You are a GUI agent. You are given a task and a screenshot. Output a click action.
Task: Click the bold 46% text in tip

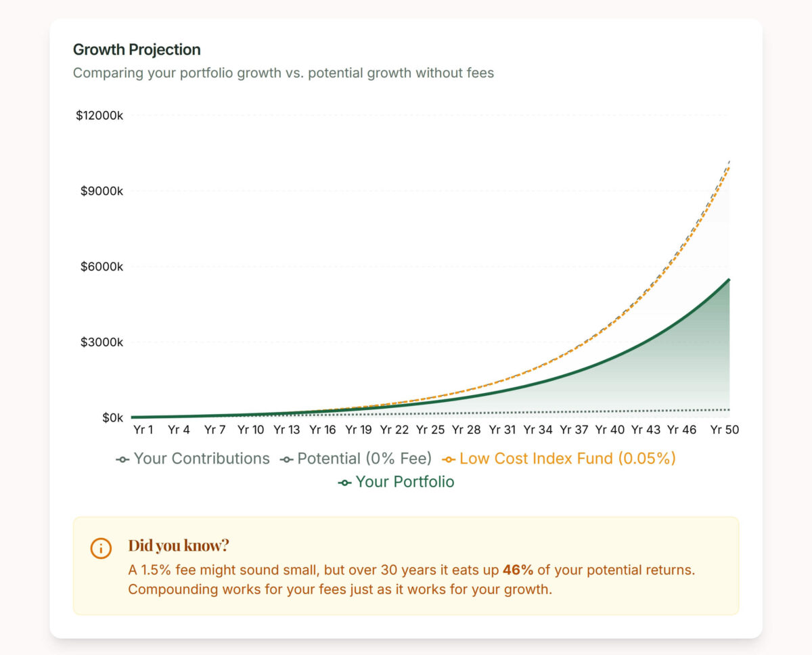point(518,570)
